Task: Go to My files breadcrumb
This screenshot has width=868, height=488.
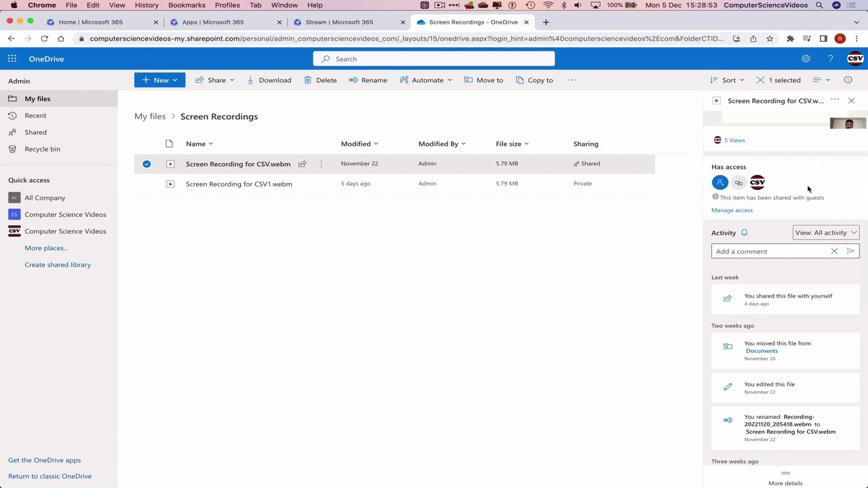Action: (150, 117)
